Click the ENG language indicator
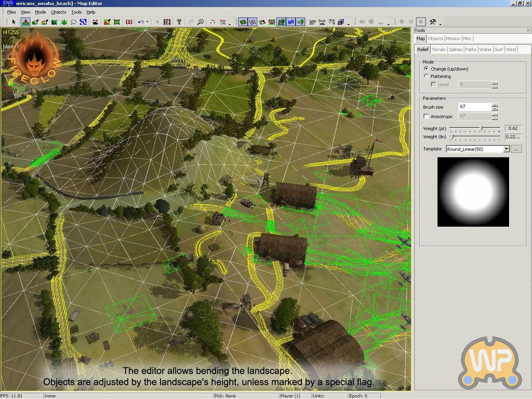532x399 pixels. coord(8,3)
